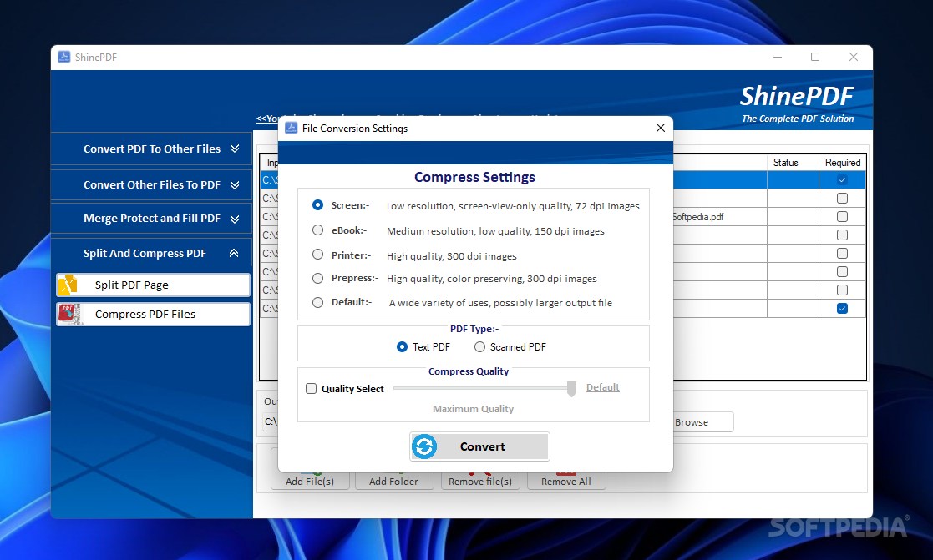Open Split PDF Page tool
This screenshot has width=933, height=560.
pyautogui.click(x=154, y=285)
